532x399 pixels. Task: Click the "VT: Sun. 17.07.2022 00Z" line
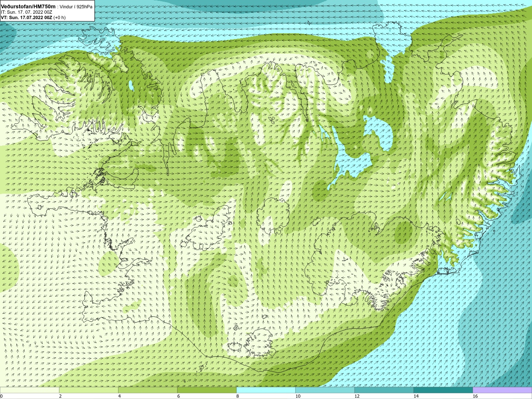27,17
